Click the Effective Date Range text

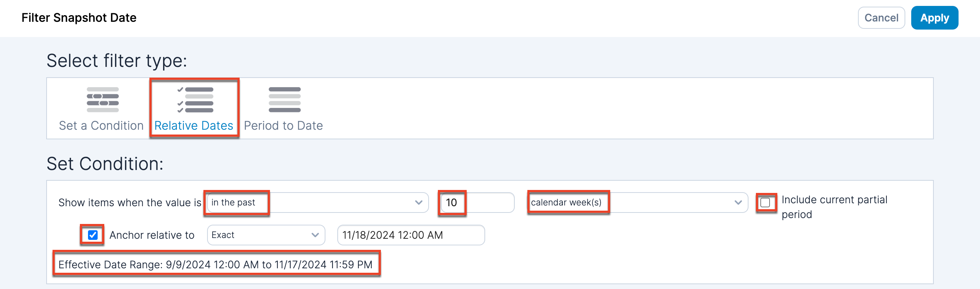pos(215,264)
